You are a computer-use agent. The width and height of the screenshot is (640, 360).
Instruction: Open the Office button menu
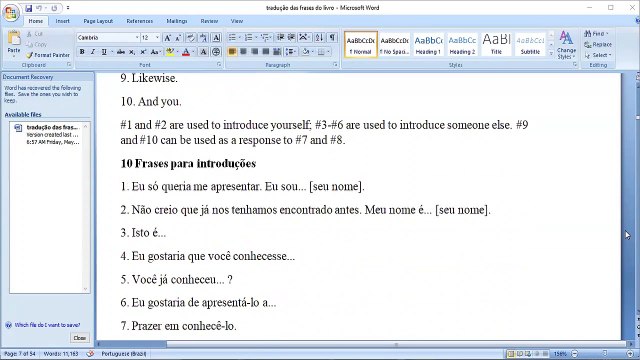click(11, 13)
